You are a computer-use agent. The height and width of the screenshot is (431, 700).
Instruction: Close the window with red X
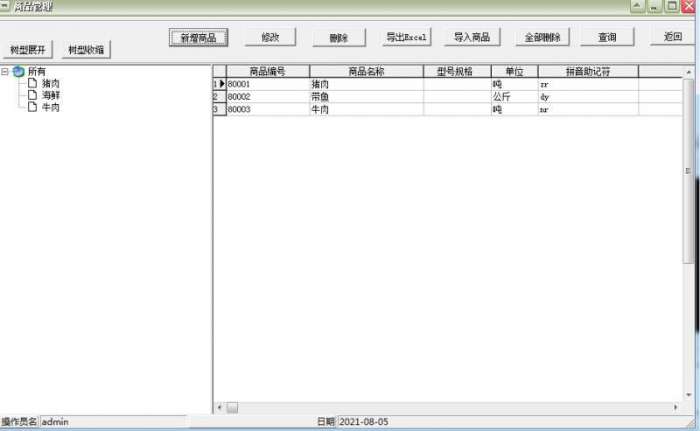click(x=688, y=6)
